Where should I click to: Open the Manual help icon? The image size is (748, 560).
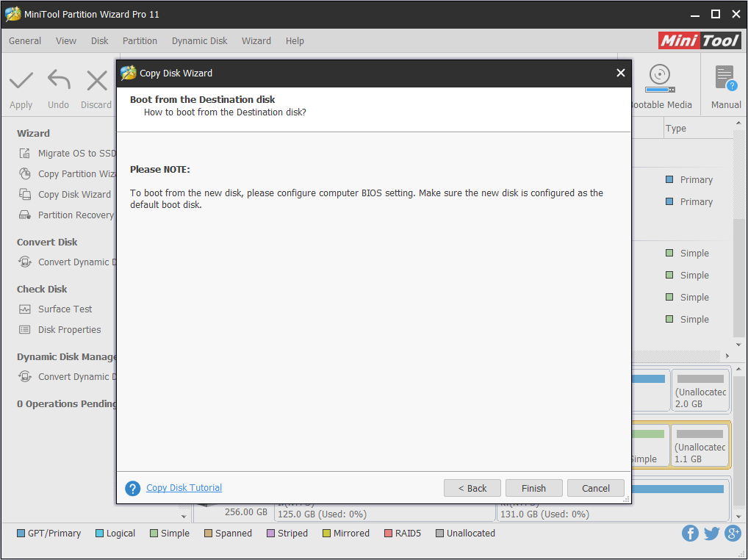coord(725,78)
